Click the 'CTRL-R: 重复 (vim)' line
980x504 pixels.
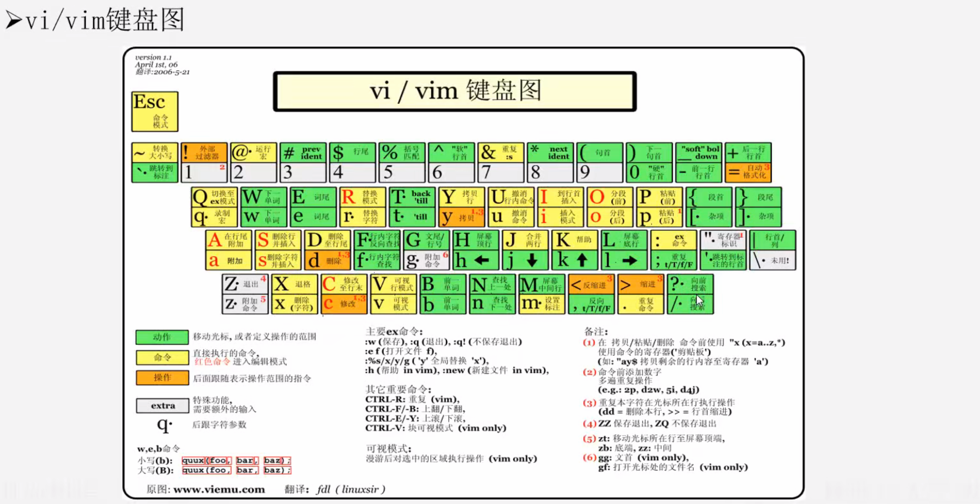[x=412, y=399]
